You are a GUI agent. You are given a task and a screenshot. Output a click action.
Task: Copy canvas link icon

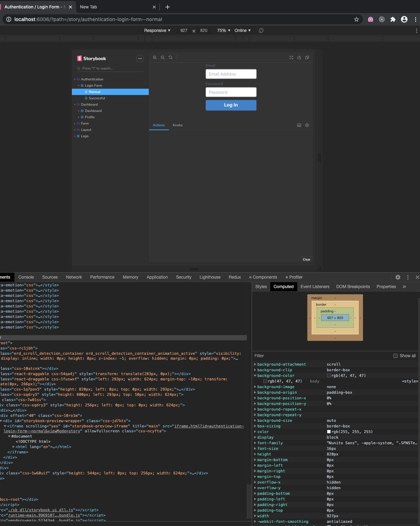307,58
